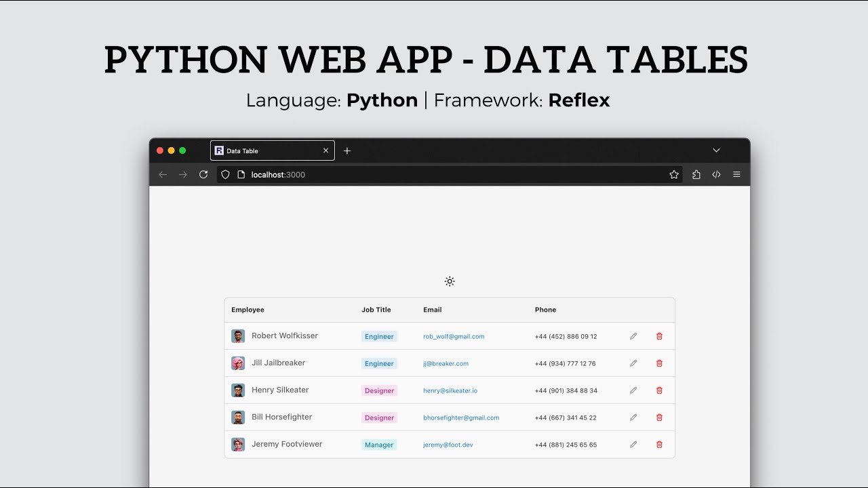
Task: Open email link bhorsefighter@gmail.com
Action: 461,418
